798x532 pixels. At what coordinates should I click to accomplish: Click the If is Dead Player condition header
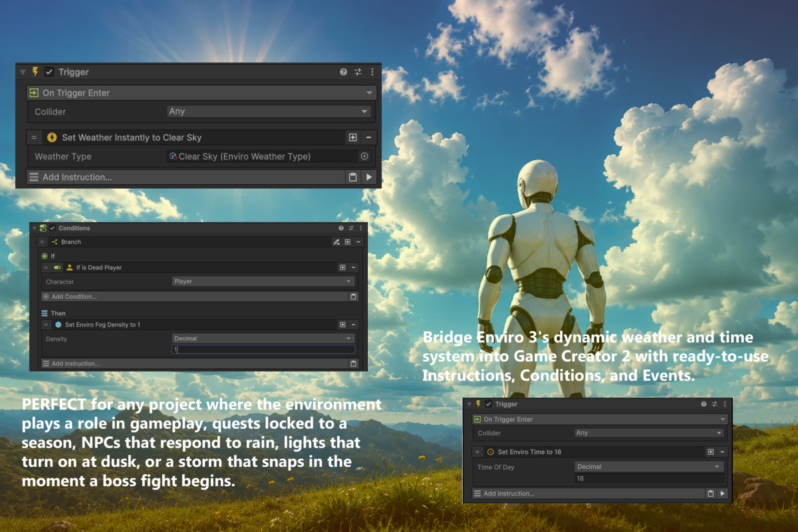pyautogui.click(x=201, y=267)
